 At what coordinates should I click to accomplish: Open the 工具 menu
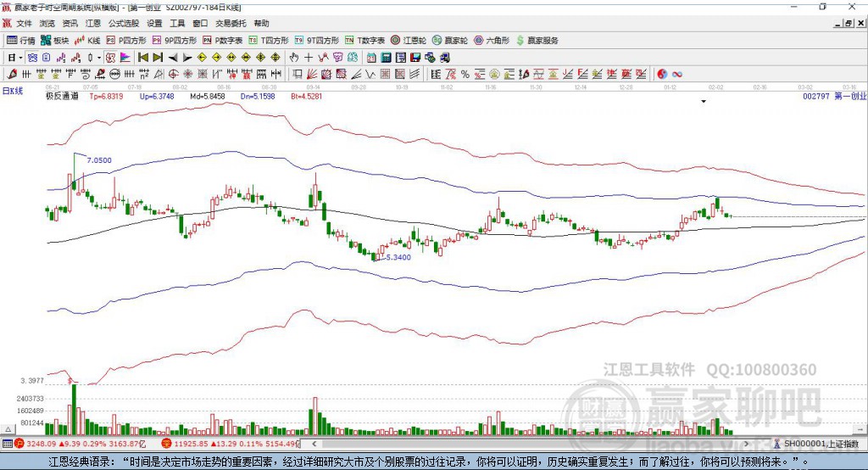coord(177,23)
